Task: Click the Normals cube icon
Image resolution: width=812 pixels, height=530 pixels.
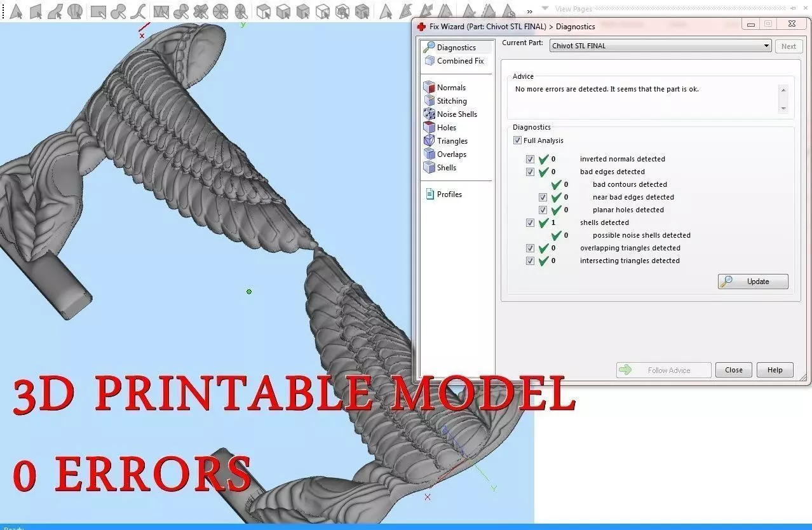Action: [430, 87]
